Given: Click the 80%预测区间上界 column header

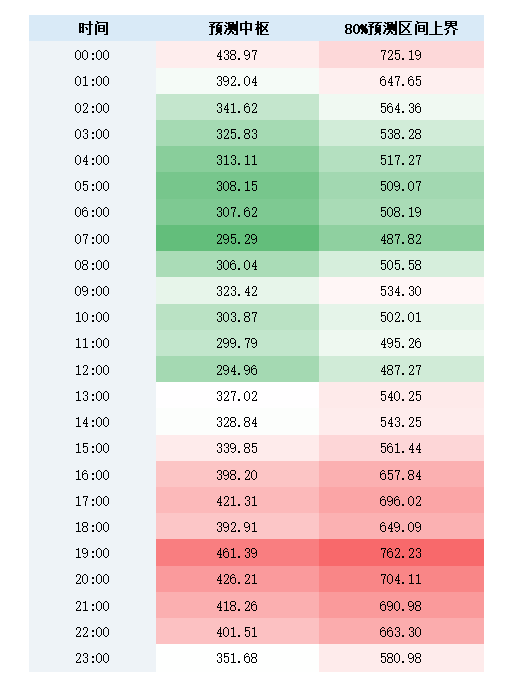Looking at the screenshot, I should pos(401,29).
